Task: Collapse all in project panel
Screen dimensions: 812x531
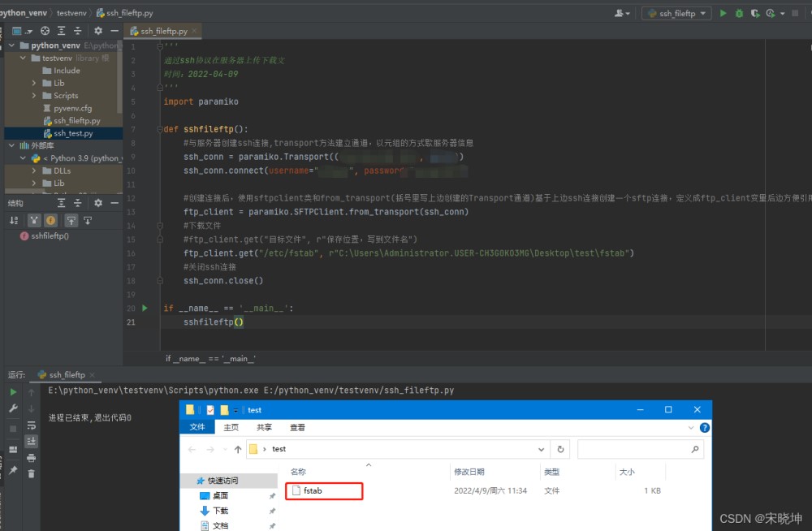Action: [78, 31]
